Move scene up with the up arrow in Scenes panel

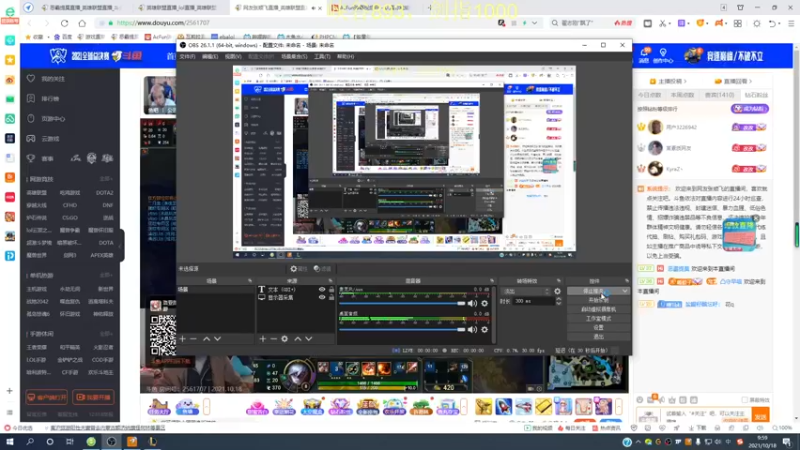[x=207, y=339]
